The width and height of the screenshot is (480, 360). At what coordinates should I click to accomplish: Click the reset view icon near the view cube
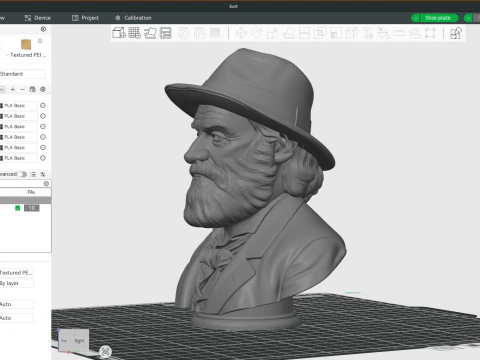point(106,351)
